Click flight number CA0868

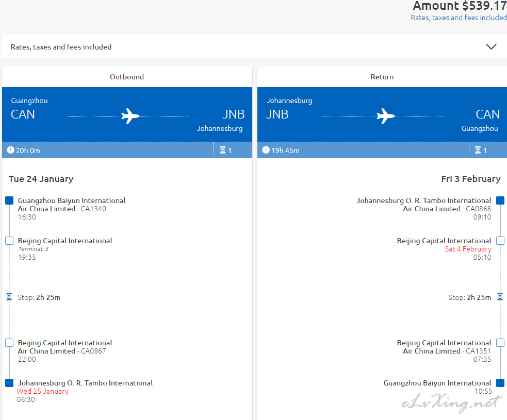[479, 209]
